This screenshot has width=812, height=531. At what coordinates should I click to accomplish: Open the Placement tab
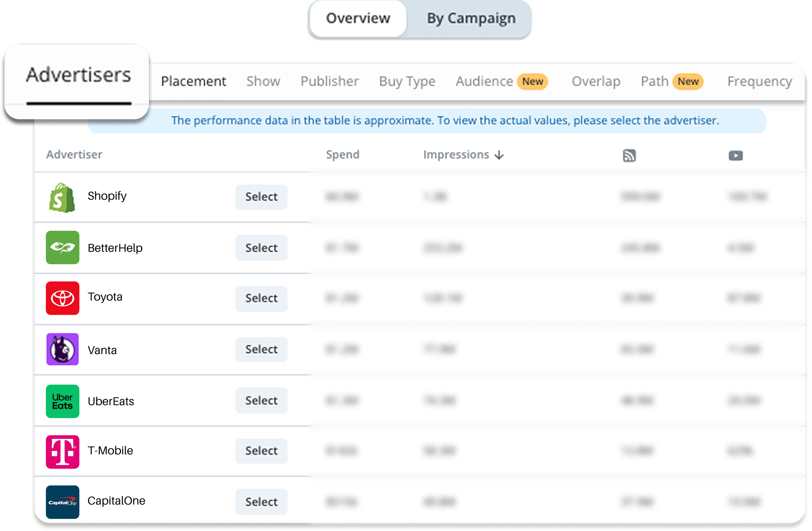pos(194,81)
